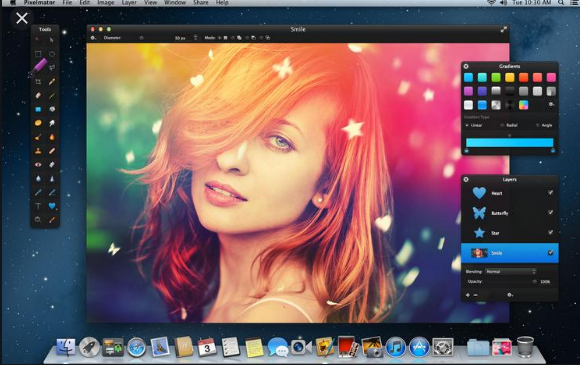
Task: Select the Clone Stamp tool
Action: point(38,151)
